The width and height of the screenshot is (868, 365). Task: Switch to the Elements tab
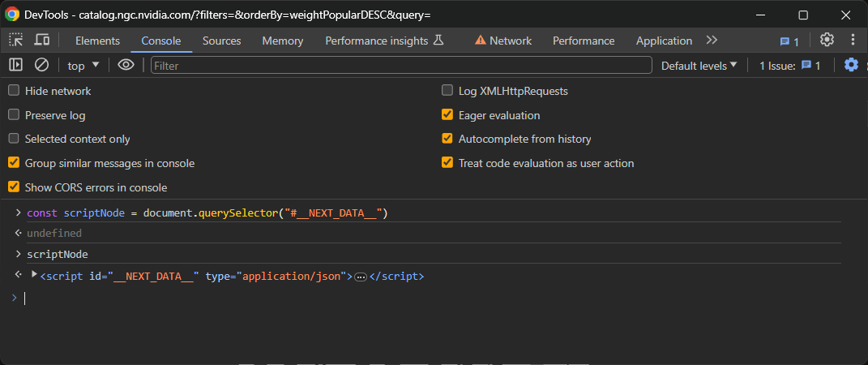[x=97, y=41]
